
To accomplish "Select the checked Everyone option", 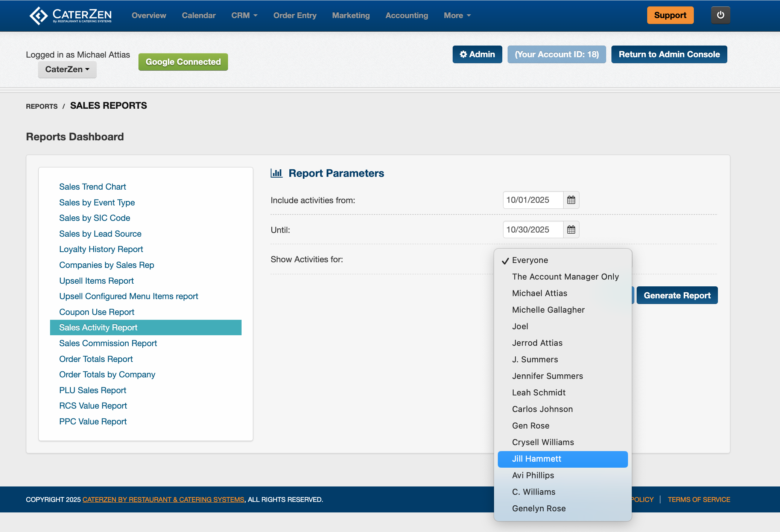I will (529, 260).
